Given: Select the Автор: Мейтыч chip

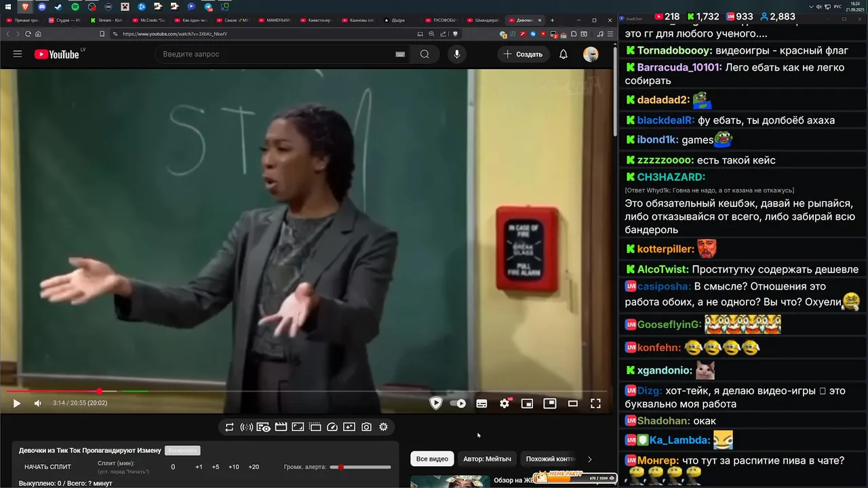Looking at the screenshot, I should 487,459.
